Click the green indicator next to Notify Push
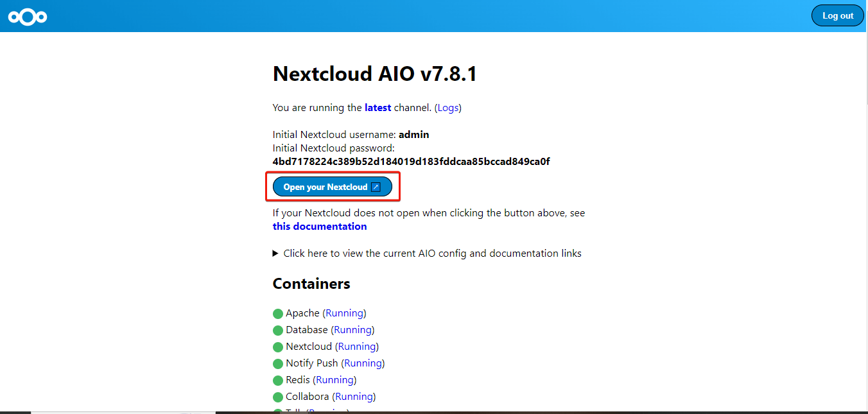 pos(277,363)
